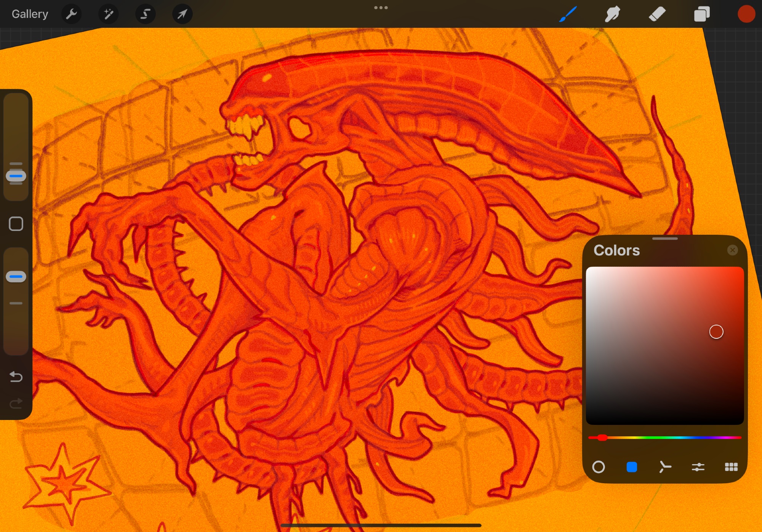The image size is (762, 532).
Task: Switch to Classic color mode
Action: point(632,467)
